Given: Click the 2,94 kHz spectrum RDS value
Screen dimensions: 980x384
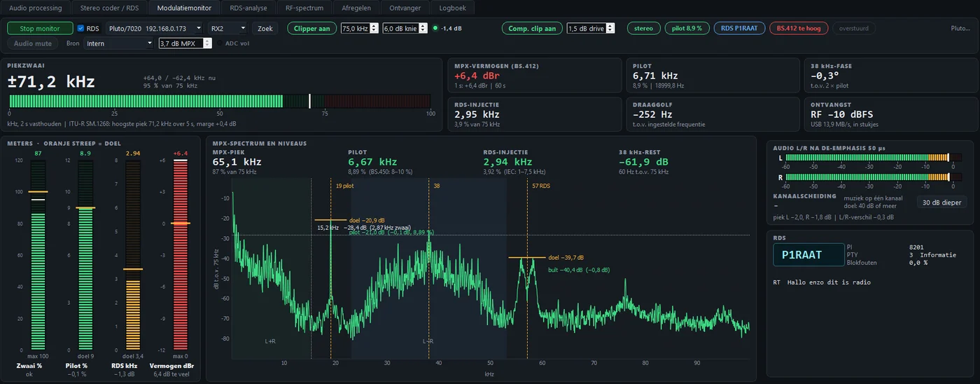Looking at the screenshot, I should click(x=507, y=162).
